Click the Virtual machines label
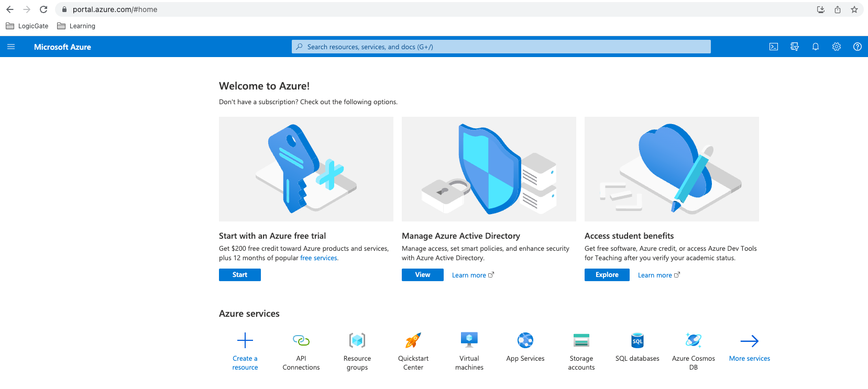The width and height of the screenshot is (868, 389). tap(469, 363)
